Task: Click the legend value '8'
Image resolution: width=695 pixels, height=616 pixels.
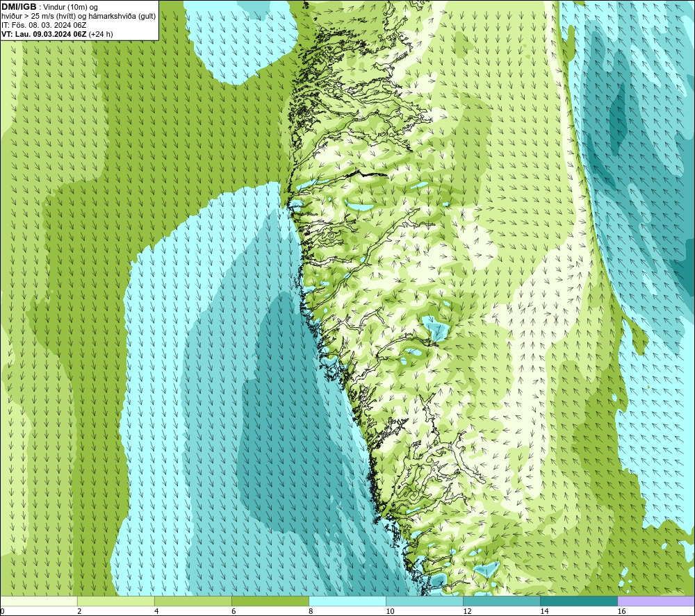Action: click(x=311, y=612)
